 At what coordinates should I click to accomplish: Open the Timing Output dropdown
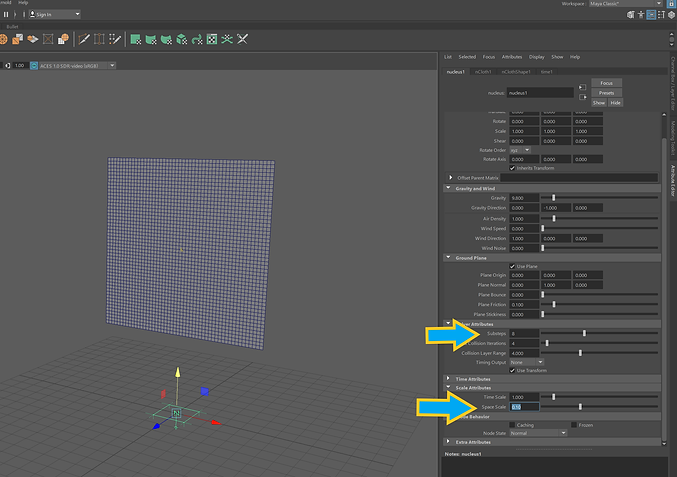[526, 362]
